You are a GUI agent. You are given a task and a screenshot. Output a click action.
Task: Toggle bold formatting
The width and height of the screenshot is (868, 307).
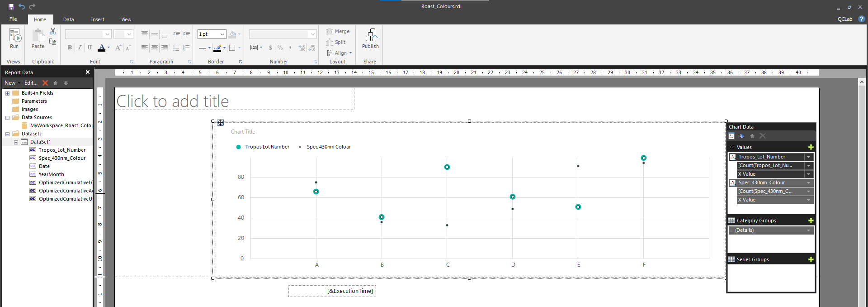click(x=70, y=48)
